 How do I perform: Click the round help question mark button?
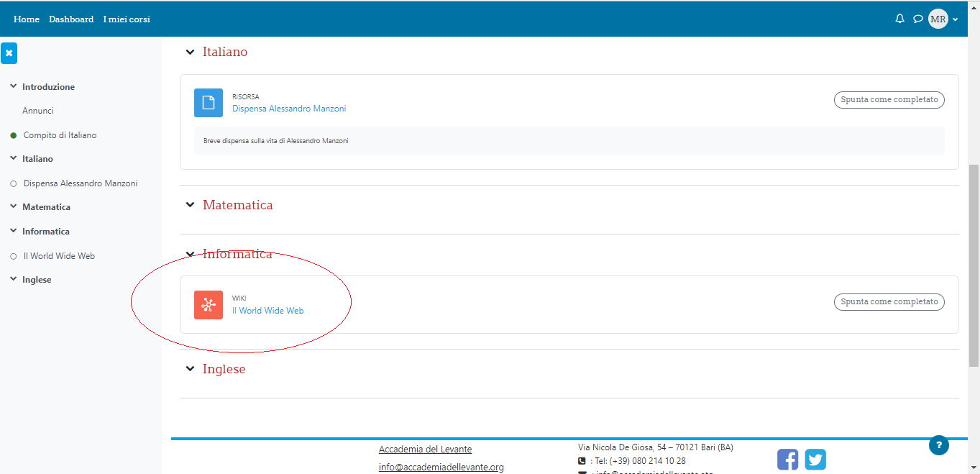point(938,445)
